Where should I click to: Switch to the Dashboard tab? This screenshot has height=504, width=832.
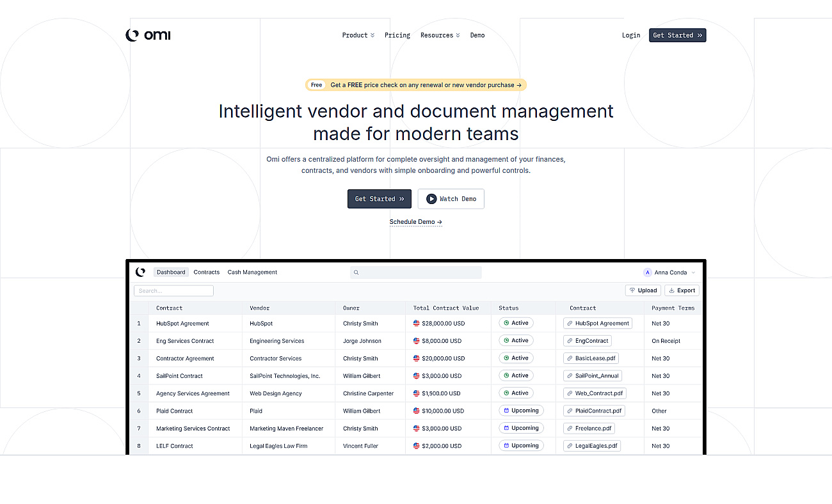171,272
